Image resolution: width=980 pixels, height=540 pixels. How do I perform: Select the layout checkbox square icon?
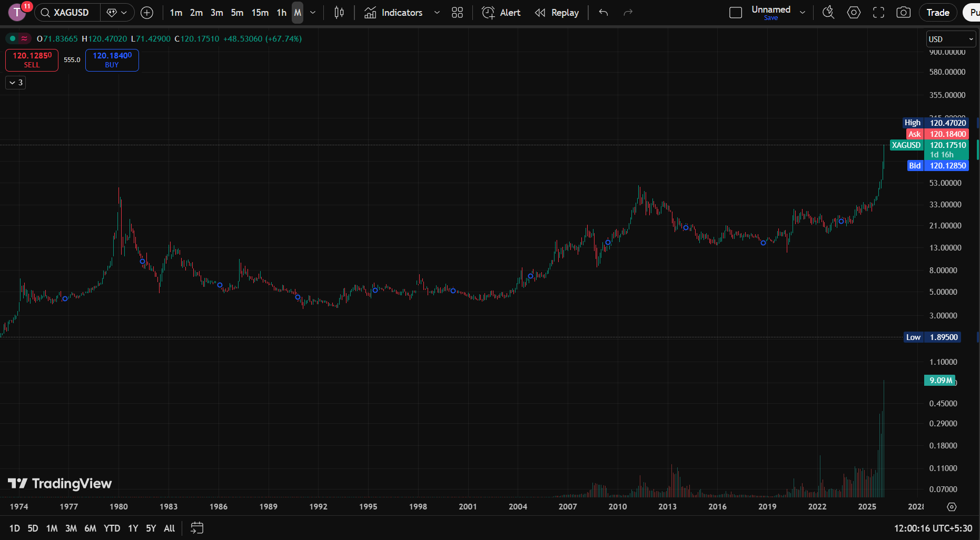[x=736, y=13]
